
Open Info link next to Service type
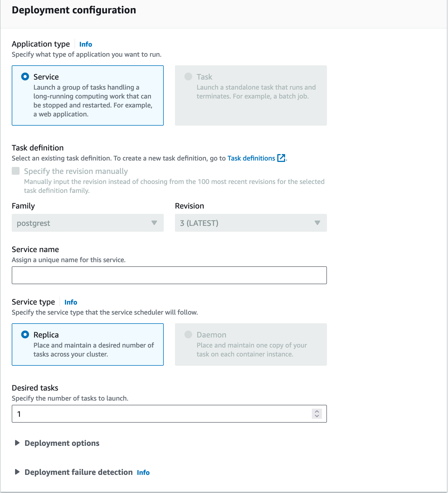[71, 302]
